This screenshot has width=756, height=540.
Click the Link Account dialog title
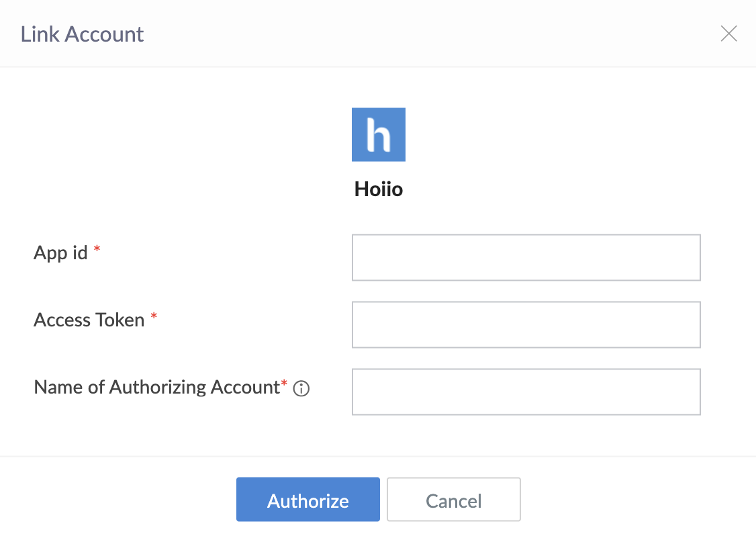pos(82,34)
